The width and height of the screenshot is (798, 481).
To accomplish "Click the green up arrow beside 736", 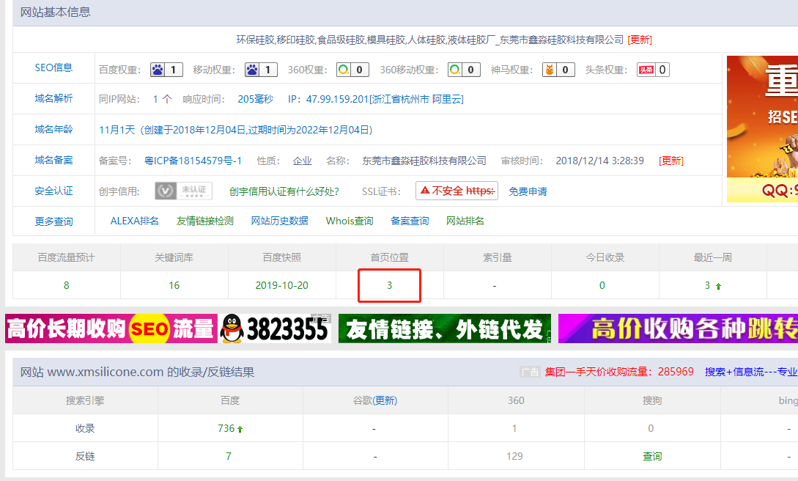I will (240, 430).
